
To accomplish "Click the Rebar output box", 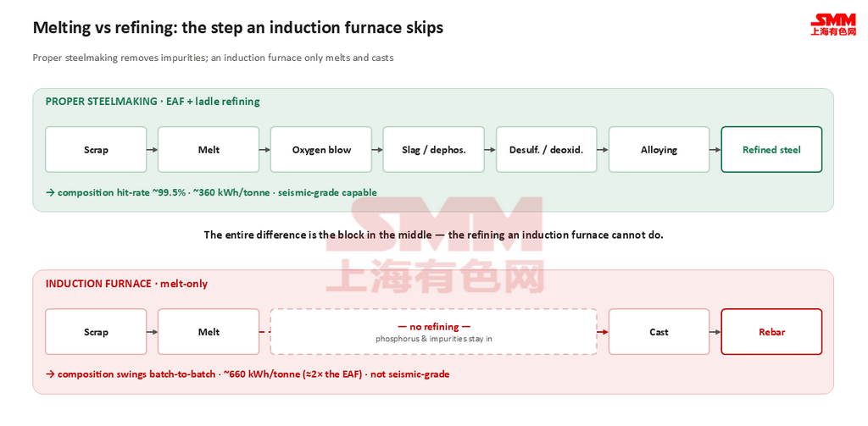I will point(771,332).
